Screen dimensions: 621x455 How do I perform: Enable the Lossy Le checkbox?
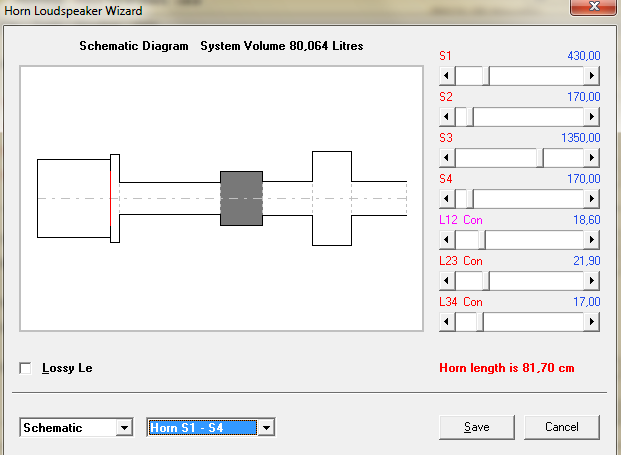(x=25, y=368)
